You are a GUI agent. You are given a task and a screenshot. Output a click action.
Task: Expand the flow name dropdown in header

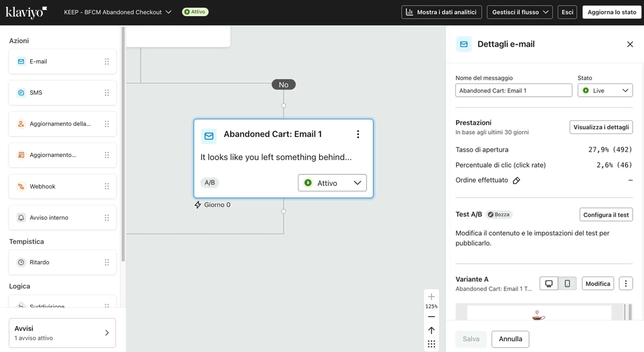[169, 12]
